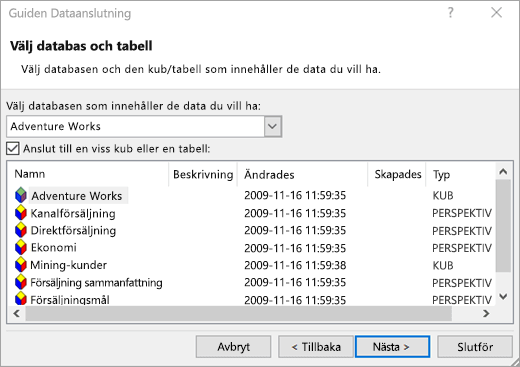
Task: Sort by the Beskrivning column header
Action: click(203, 174)
